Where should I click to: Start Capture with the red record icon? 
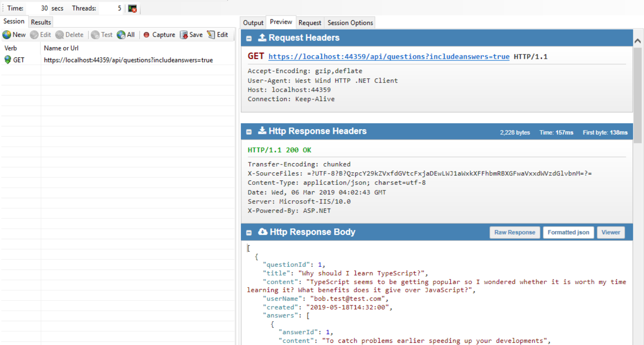click(146, 35)
